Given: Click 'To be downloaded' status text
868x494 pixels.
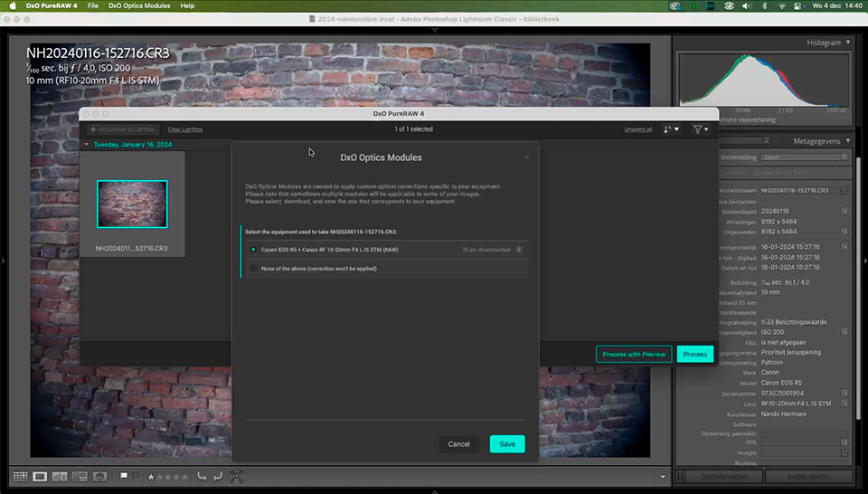Looking at the screenshot, I should pyautogui.click(x=486, y=250).
